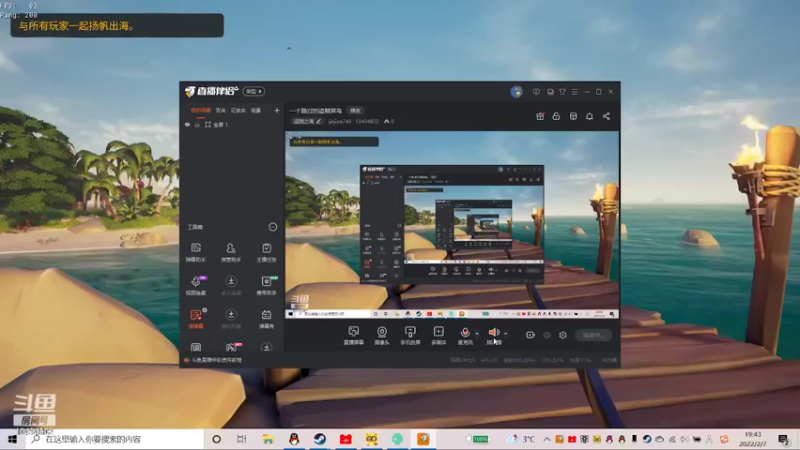Lock the 全屏 1 source
Viewport: 800px width, 450px height.
197,124
